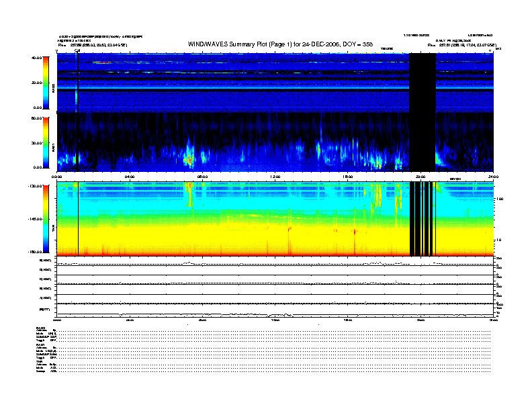Click the red burst in the RAD2 spectrogram
This screenshot has height=411, width=532.
click(x=102, y=62)
